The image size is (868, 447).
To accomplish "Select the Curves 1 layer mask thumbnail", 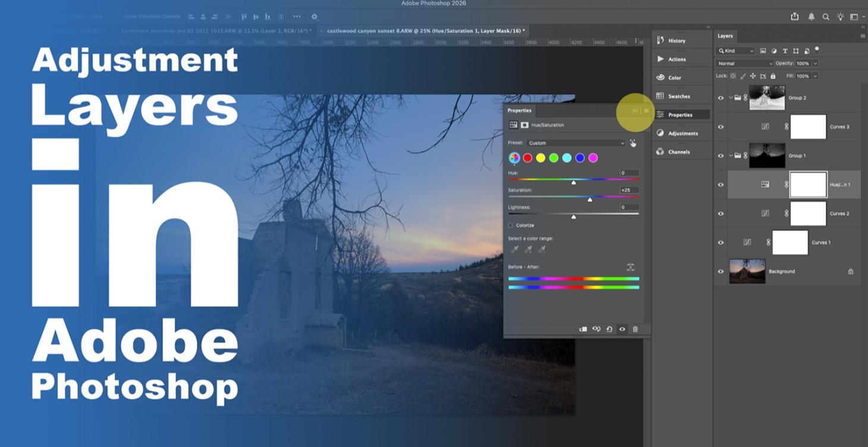I will (790, 243).
